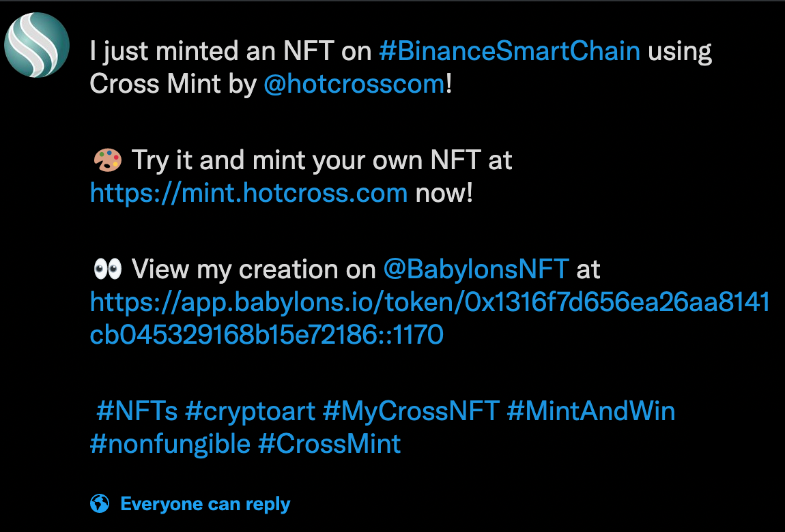Select the #NFTs hashtag

tap(137, 411)
